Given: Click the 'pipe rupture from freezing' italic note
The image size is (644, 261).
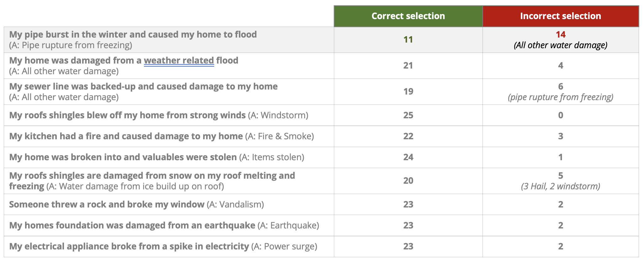Looking at the screenshot, I should [x=560, y=97].
